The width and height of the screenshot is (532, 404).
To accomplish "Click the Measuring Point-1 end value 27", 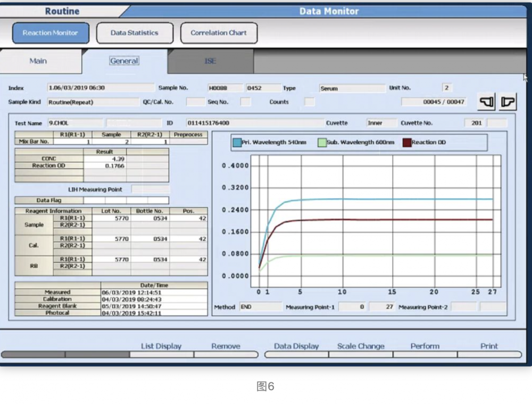I will pyautogui.click(x=382, y=307).
